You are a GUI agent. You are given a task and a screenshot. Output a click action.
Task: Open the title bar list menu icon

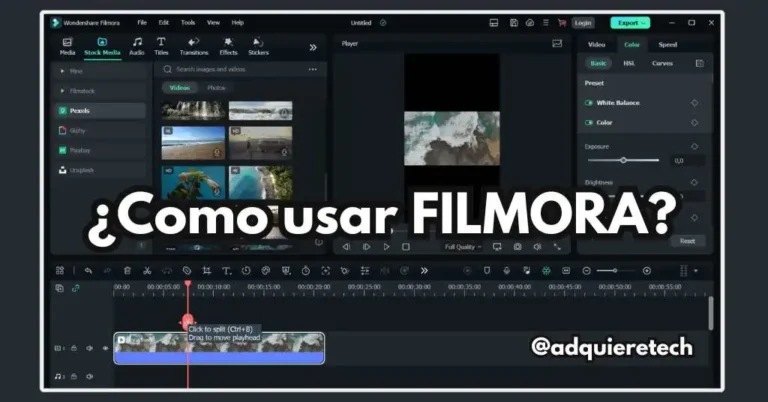coord(546,23)
